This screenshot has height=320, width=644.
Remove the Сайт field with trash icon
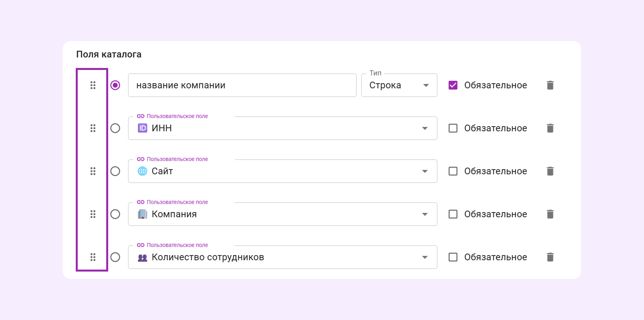point(550,171)
